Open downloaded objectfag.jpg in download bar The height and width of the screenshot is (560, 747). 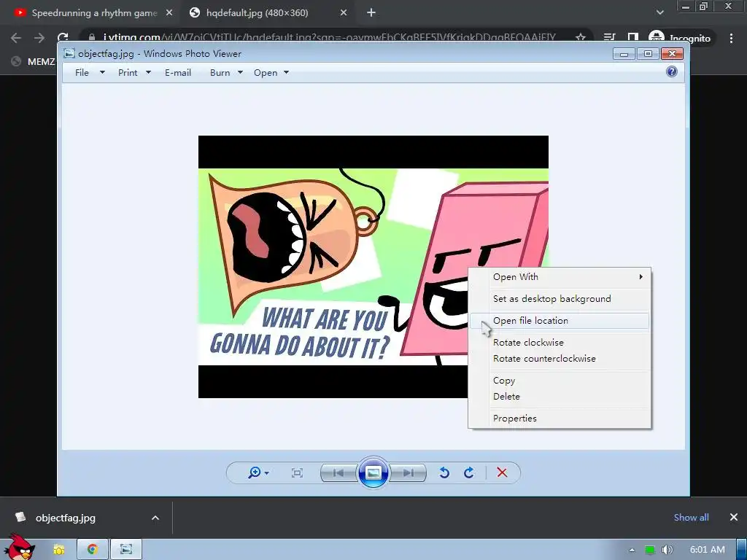coord(66,518)
